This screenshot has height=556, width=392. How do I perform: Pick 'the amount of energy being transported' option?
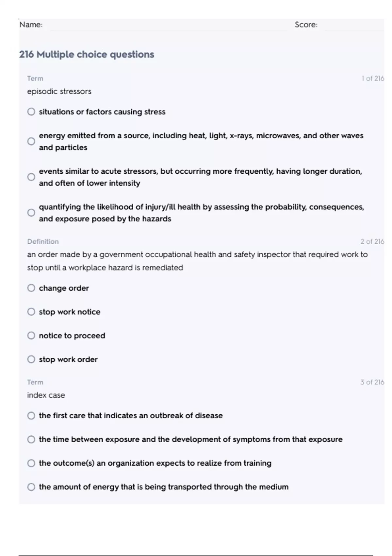click(x=31, y=487)
